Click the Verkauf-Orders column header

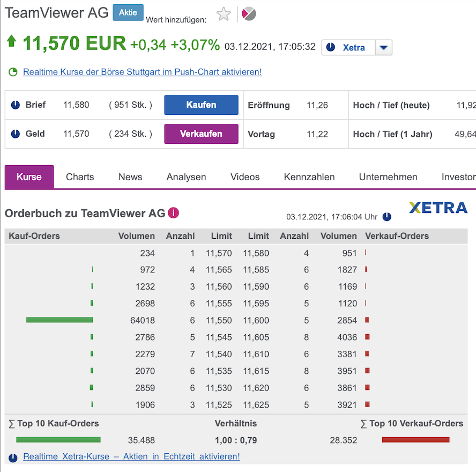click(x=397, y=236)
